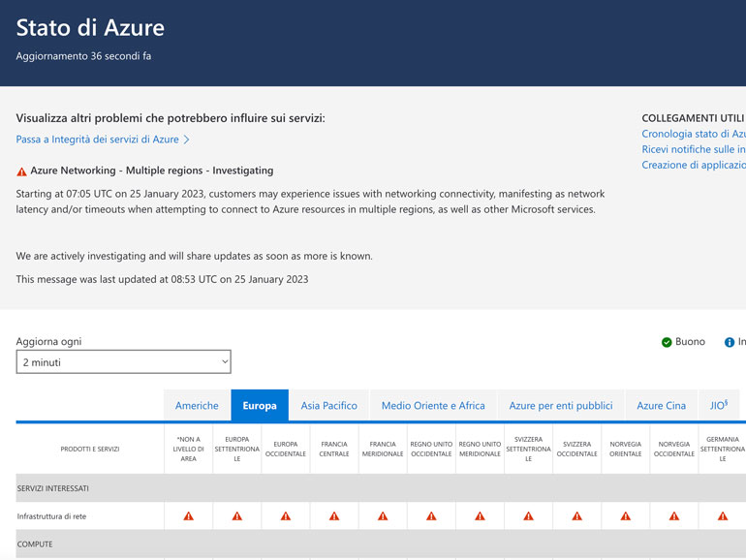
Task: Click warning icon for Europa Occidentale column
Action: pyautogui.click(x=286, y=515)
